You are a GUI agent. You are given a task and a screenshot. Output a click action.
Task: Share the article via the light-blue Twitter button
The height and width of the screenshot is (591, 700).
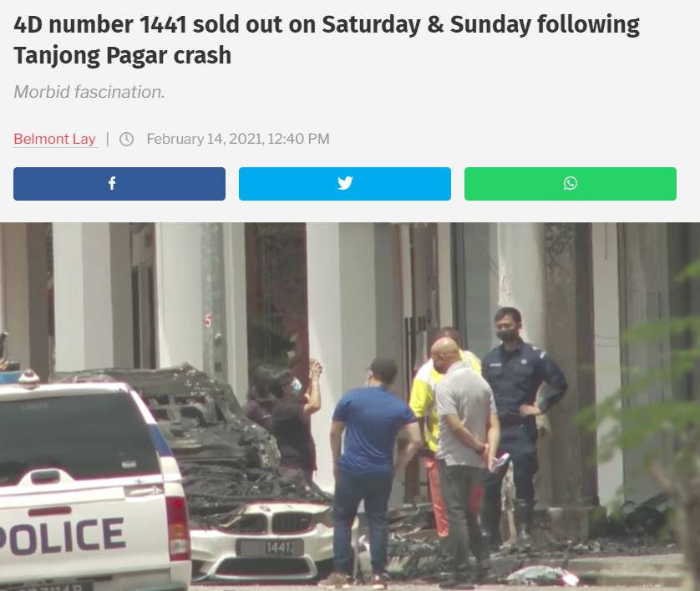tap(345, 184)
